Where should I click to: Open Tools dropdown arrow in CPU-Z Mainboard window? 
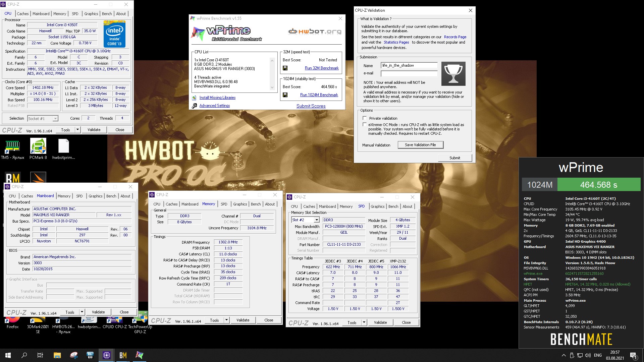tap(82, 312)
